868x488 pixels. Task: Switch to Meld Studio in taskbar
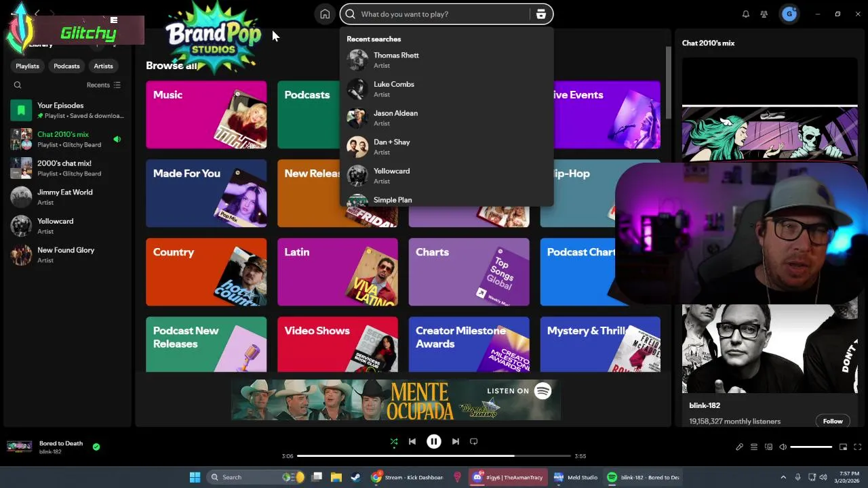point(576,477)
